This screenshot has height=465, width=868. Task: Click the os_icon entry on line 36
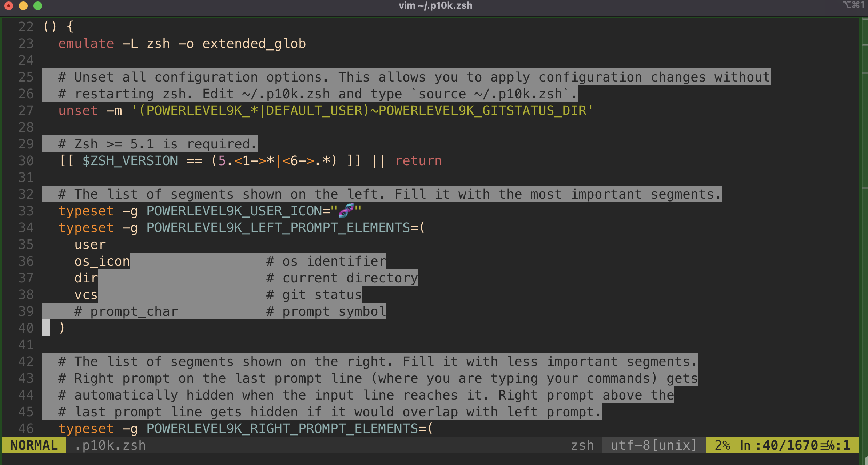pyautogui.click(x=102, y=261)
